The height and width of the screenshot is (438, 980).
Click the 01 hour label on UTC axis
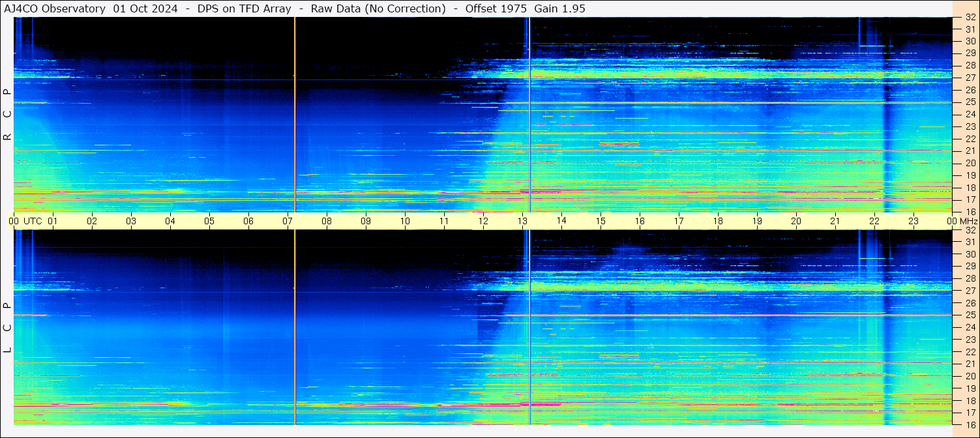pos(53,221)
